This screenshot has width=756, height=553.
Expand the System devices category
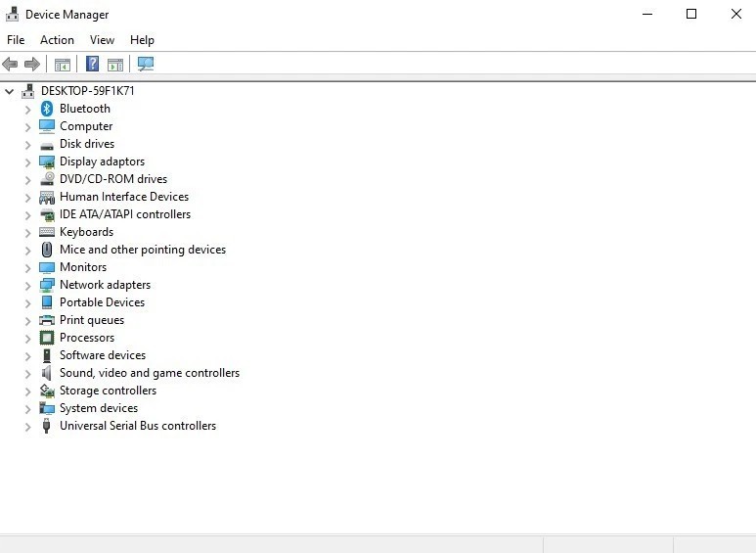click(27, 409)
